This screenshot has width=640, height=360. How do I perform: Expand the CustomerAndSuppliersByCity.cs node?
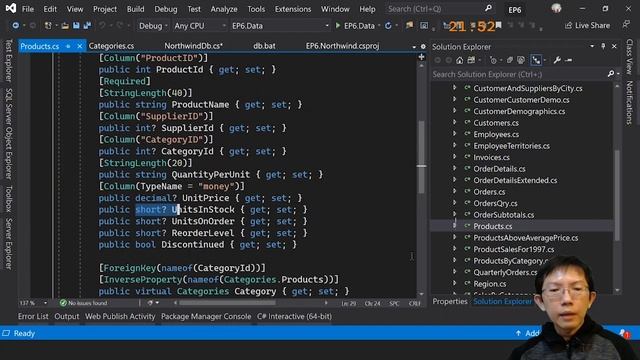pos(454,88)
